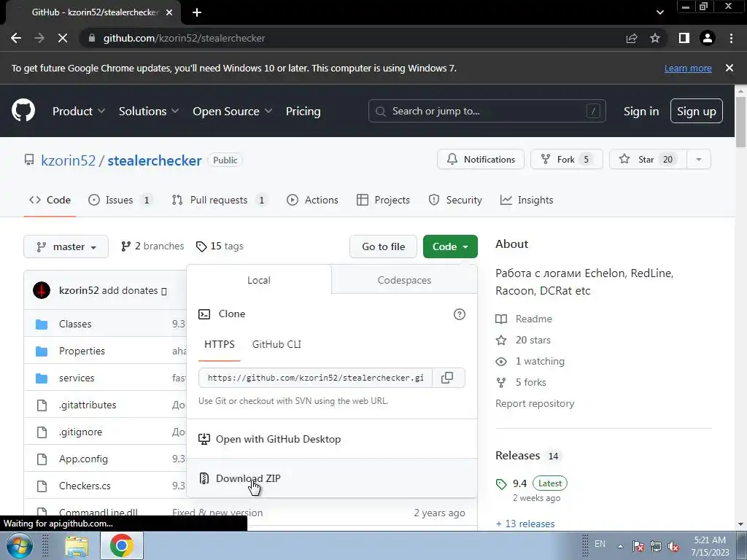Click the Pricing link
Viewport: 747px width, 560px height.
pyautogui.click(x=303, y=111)
